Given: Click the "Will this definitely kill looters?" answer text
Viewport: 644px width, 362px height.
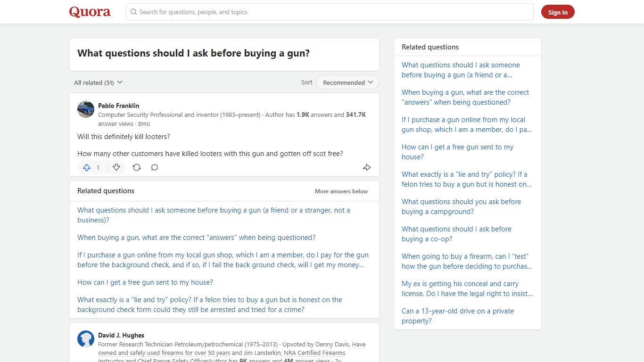Looking at the screenshot, I should [x=124, y=137].
